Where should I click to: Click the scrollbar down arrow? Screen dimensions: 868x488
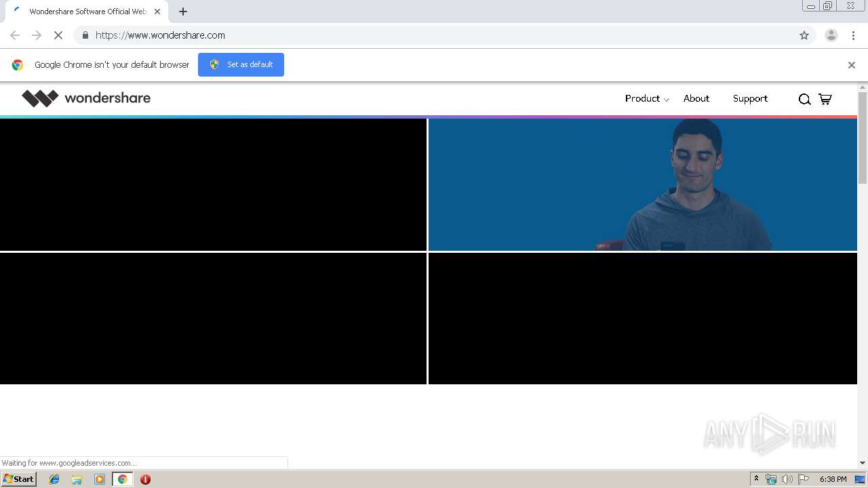pyautogui.click(x=863, y=463)
